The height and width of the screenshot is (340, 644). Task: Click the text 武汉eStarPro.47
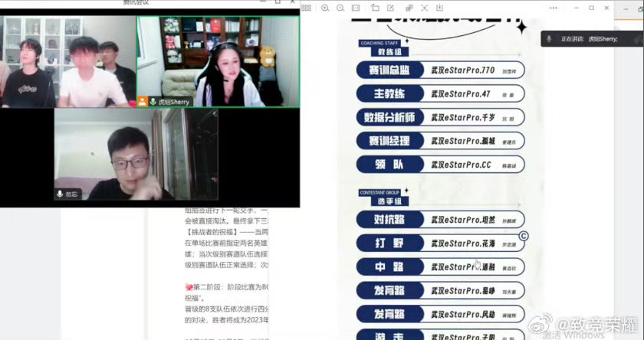click(x=461, y=94)
